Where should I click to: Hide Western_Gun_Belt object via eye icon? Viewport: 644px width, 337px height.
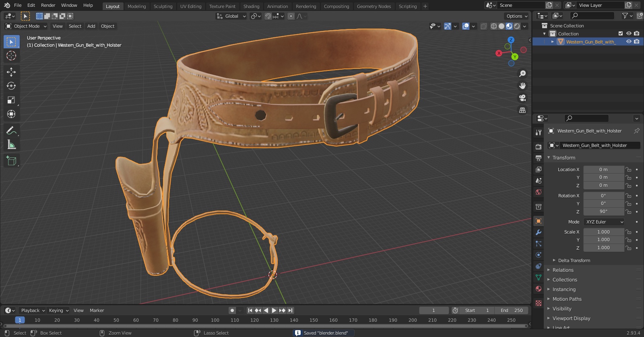(x=629, y=41)
